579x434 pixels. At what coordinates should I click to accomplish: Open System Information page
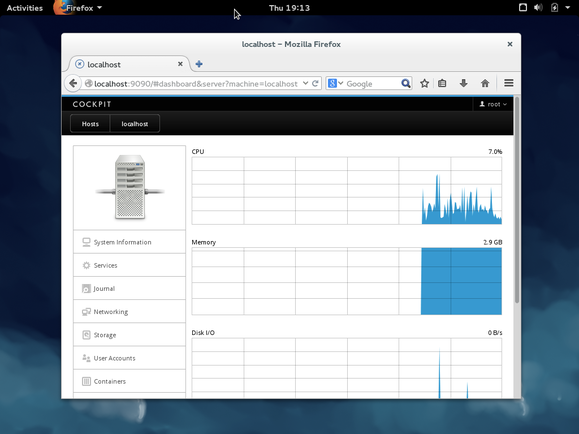tap(129, 242)
